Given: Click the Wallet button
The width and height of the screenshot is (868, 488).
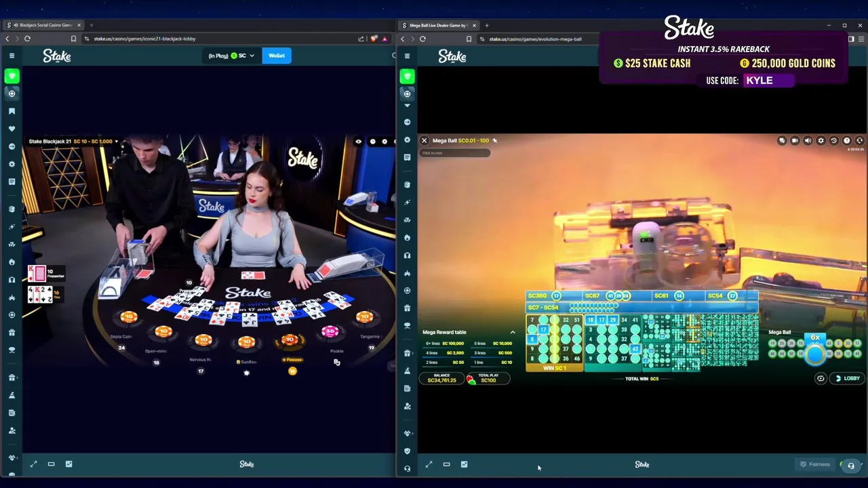Looking at the screenshot, I should (x=277, y=56).
